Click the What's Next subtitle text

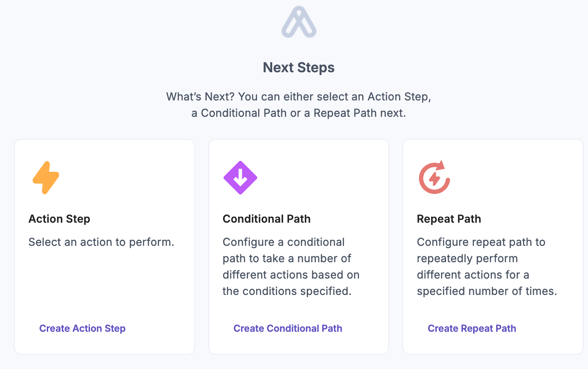pyautogui.click(x=299, y=105)
